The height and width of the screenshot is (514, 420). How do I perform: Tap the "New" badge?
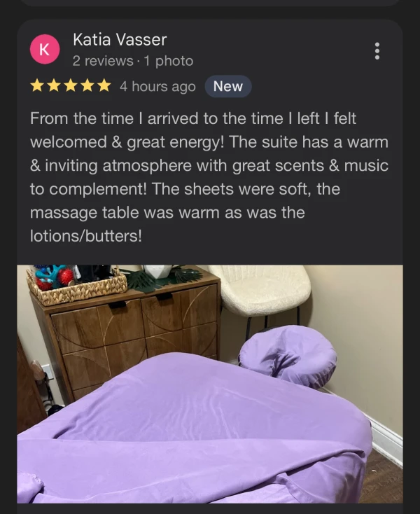click(x=228, y=87)
